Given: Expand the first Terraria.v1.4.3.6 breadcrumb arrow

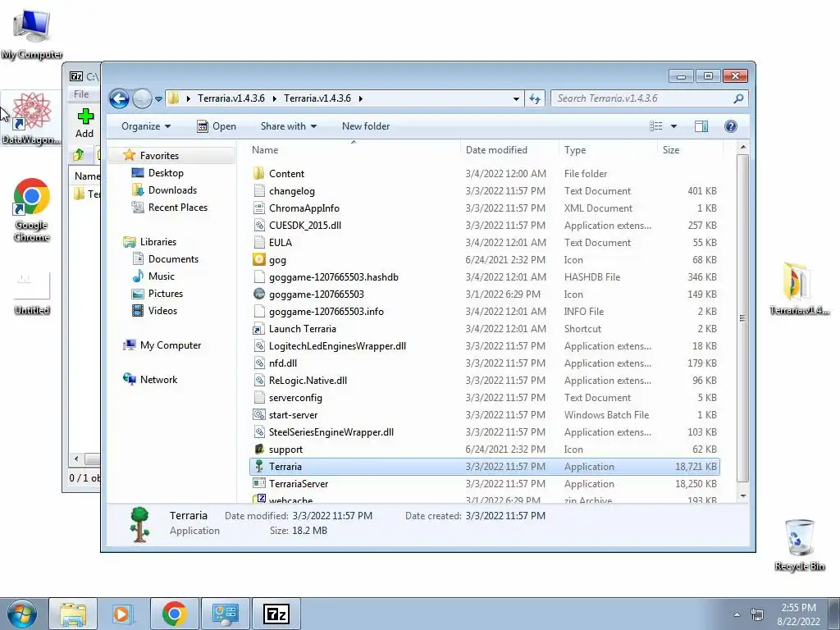Looking at the screenshot, I should (x=274, y=98).
